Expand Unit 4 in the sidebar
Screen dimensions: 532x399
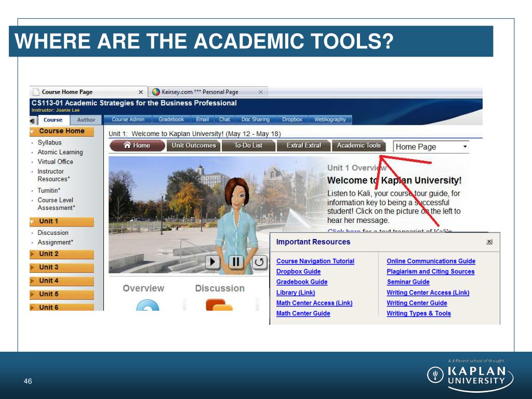click(x=61, y=281)
